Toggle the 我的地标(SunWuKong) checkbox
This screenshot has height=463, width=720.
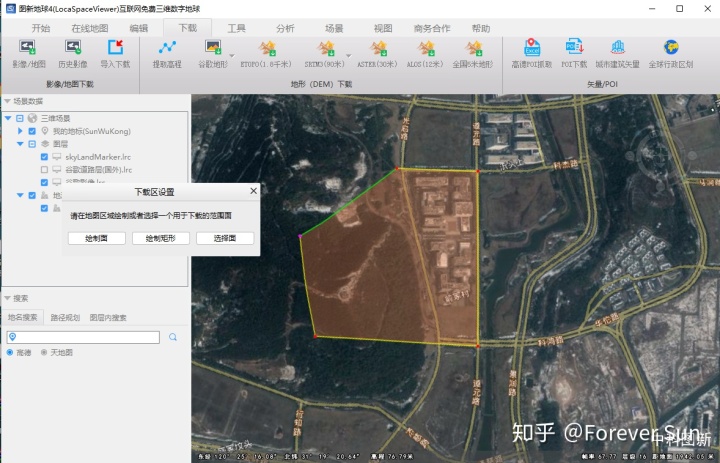32,131
